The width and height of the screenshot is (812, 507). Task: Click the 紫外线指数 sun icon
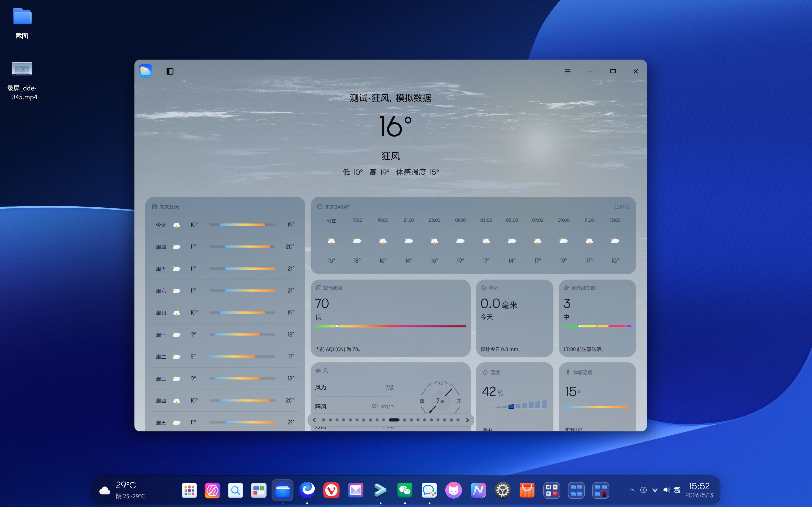point(566,288)
